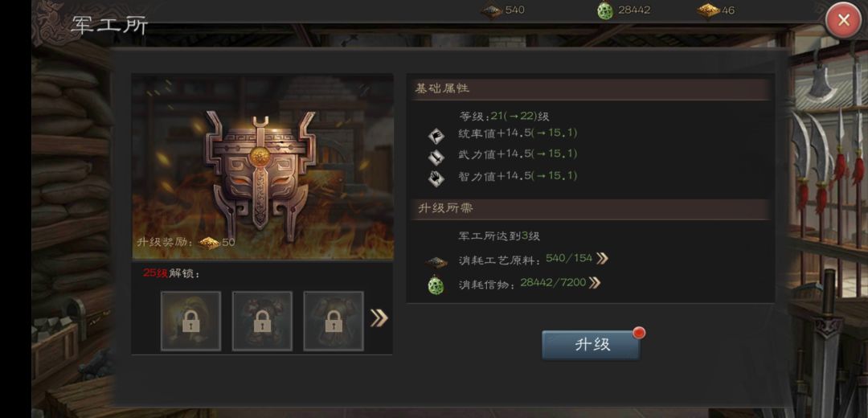The height and width of the screenshot is (418, 868).
Task: Select the first locked helmet item
Action: coord(191,321)
